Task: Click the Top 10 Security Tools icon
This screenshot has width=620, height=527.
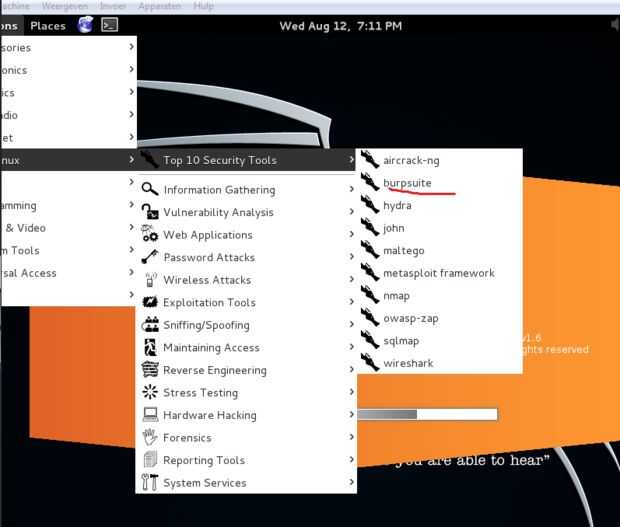Action: (150, 159)
